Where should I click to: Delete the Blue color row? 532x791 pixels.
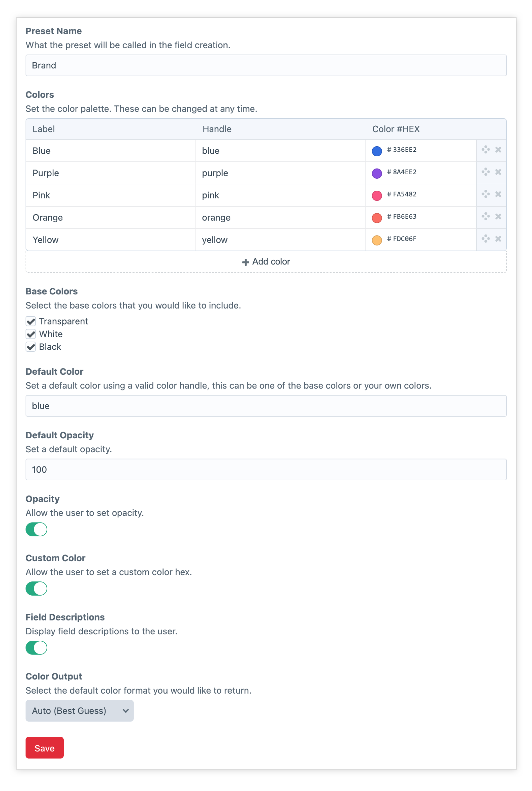pyautogui.click(x=498, y=150)
